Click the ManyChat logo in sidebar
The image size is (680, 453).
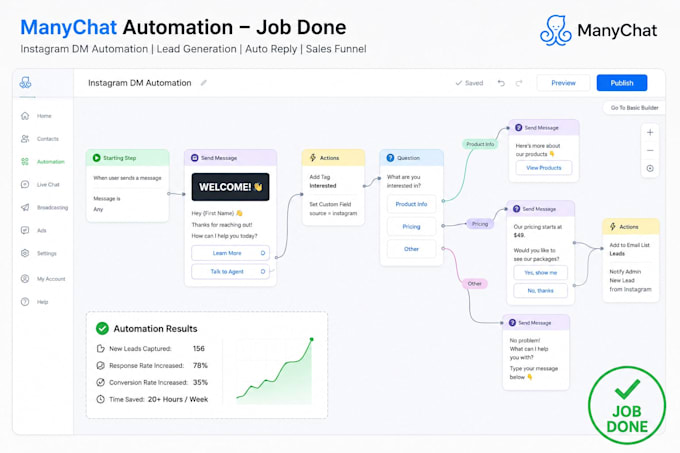[x=26, y=82]
